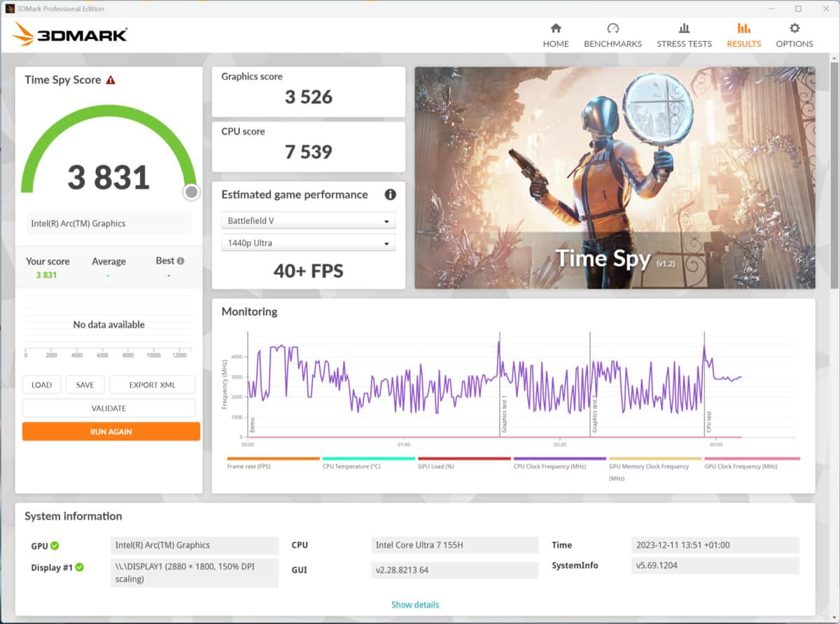Image resolution: width=840 pixels, height=624 pixels.
Task: Click the grey handle on the score gauge
Action: pos(191,192)
